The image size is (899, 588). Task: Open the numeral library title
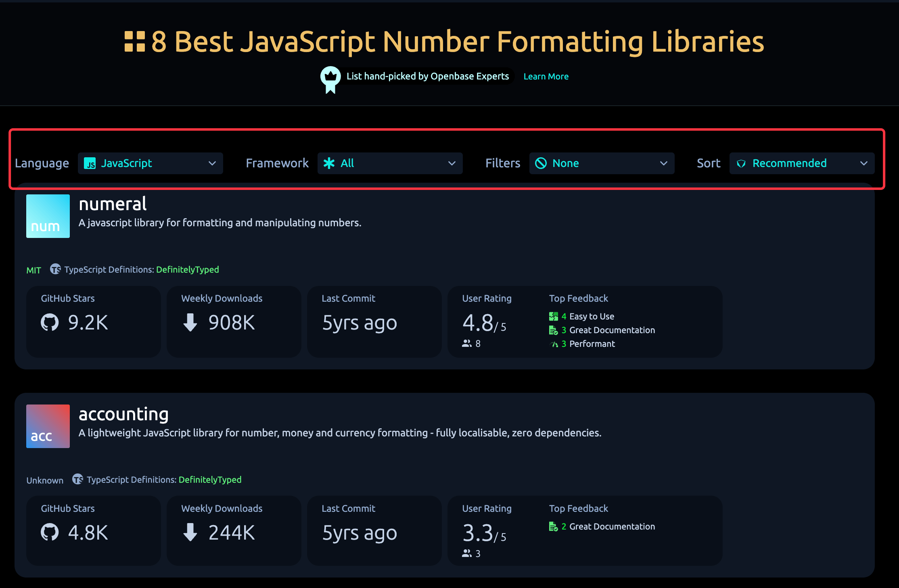113,204
